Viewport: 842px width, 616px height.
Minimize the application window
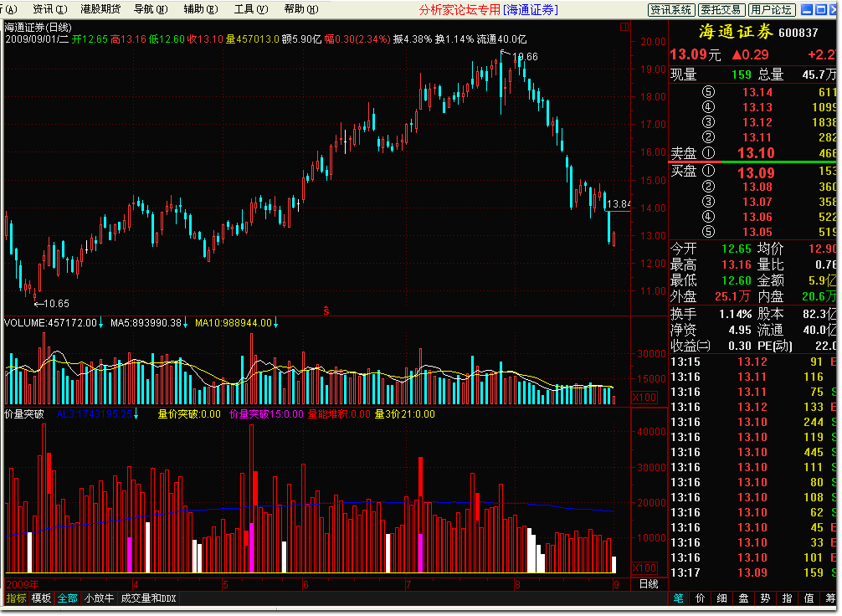pyautogui.click(x=807, y=10)
